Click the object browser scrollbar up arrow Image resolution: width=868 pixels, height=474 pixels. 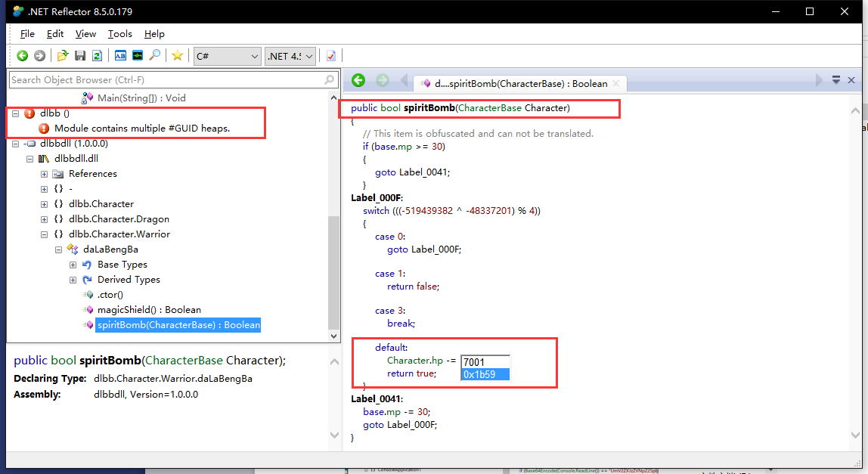click(333, 98)
